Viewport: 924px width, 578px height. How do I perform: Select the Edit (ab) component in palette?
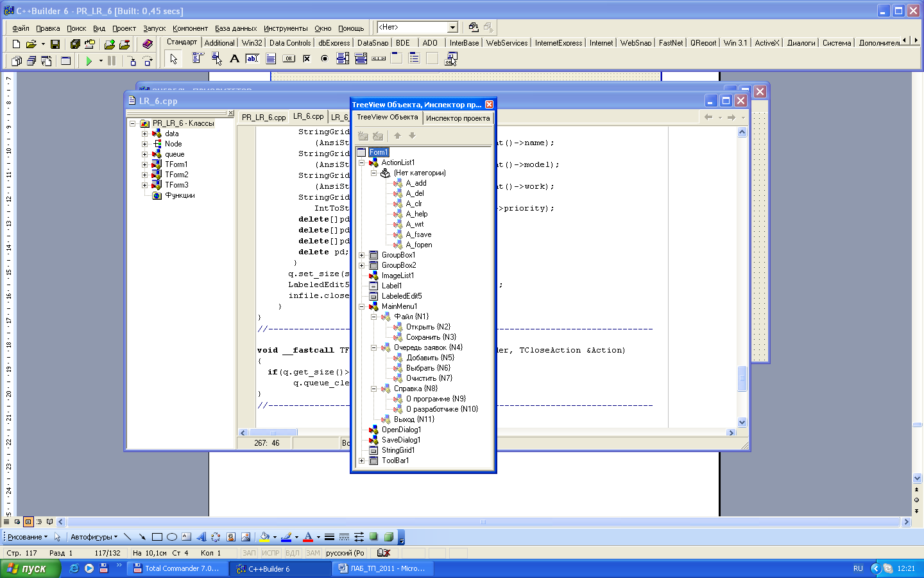click(x=252, y=58)
